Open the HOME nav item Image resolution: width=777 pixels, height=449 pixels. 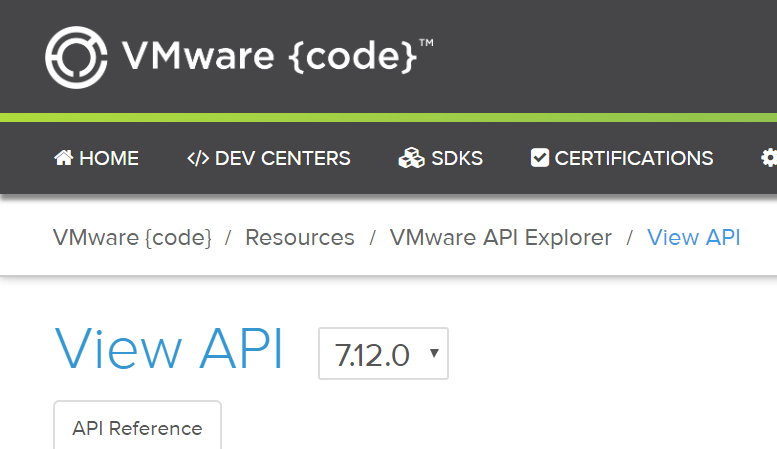pyautogui.click(x=97, y=158)
